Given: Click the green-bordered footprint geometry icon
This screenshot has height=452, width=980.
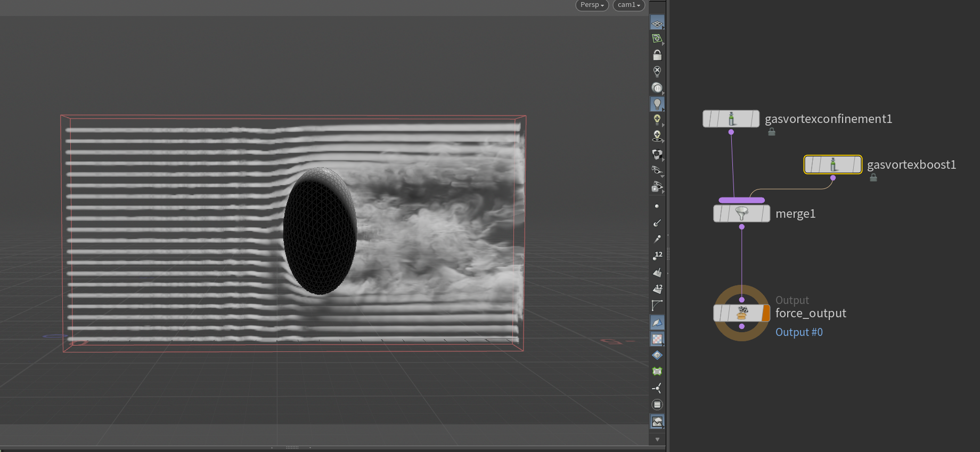Looking at the screenshot, I should (x=657, y=371).
